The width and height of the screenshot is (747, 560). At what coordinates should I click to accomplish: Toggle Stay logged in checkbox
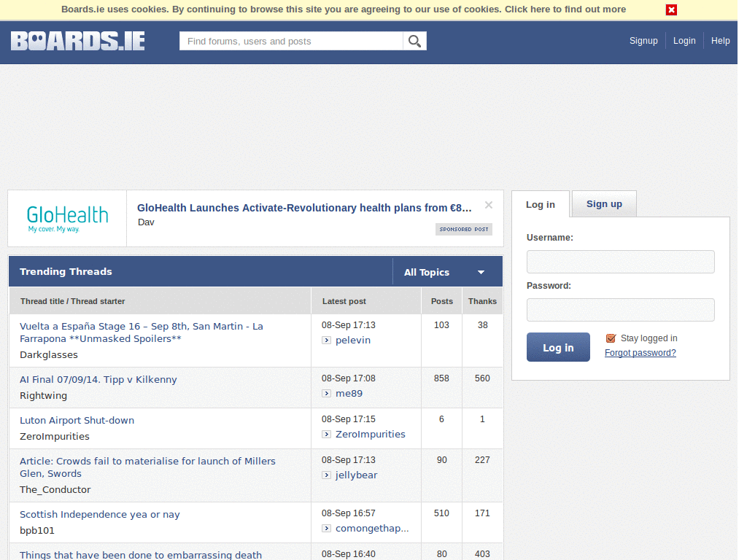pyautogui.click(x=611, y=338)
